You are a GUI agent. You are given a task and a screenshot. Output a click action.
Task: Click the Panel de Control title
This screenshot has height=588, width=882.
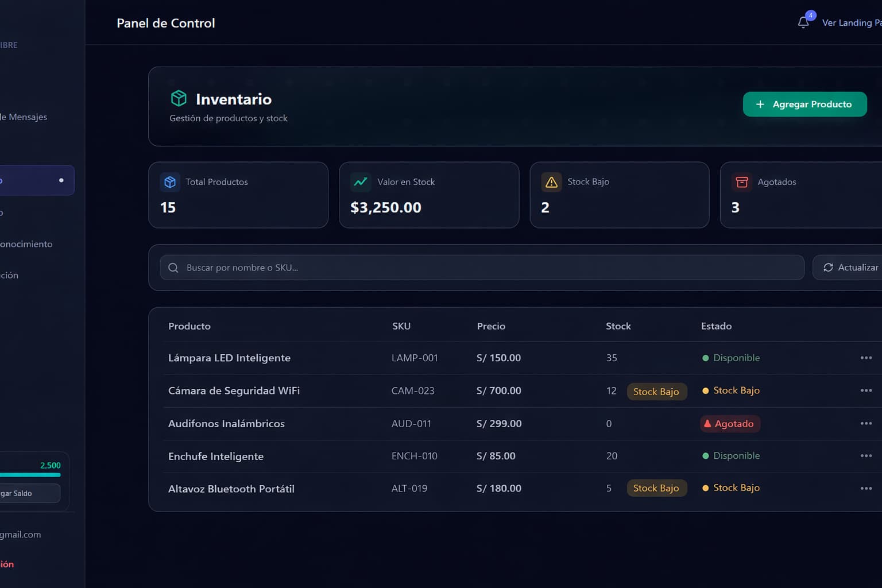click(166, 23)
